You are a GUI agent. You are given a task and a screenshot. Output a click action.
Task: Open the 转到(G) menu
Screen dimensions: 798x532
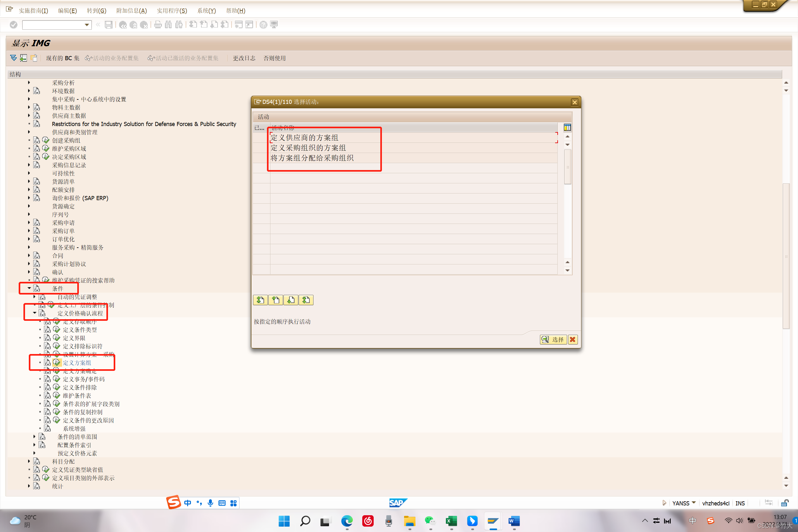click(x=96, y=10)
